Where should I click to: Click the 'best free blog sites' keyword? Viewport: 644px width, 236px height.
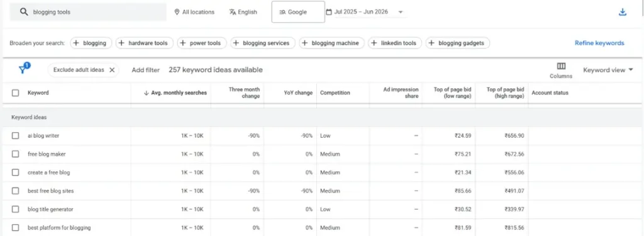(x=51, y=191)
